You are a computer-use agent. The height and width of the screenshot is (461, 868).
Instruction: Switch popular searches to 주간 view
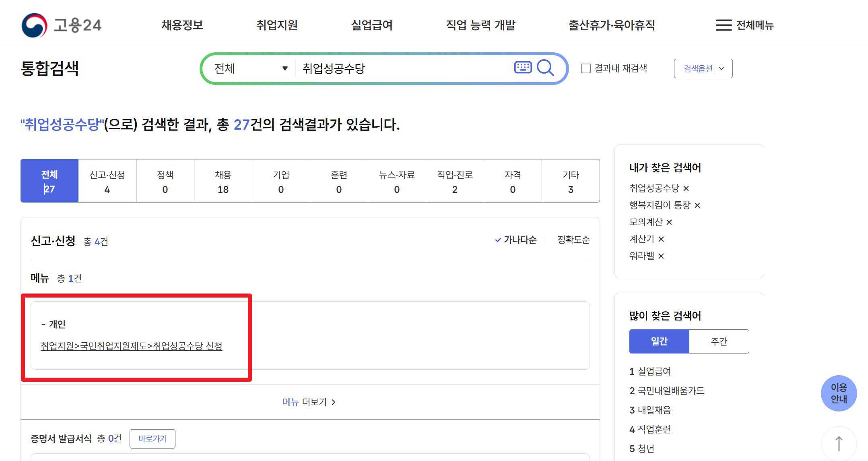pyautogui.click(x=719, y=341)
